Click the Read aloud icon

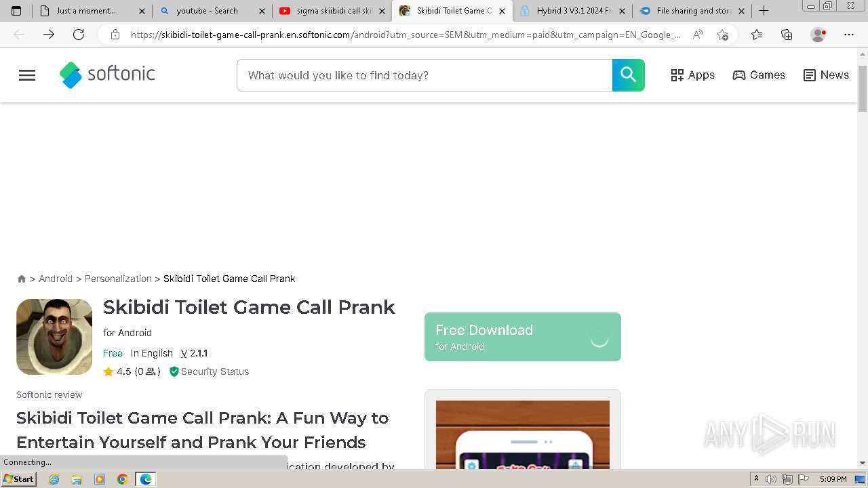pyautogui.click(x=698, y=35)
